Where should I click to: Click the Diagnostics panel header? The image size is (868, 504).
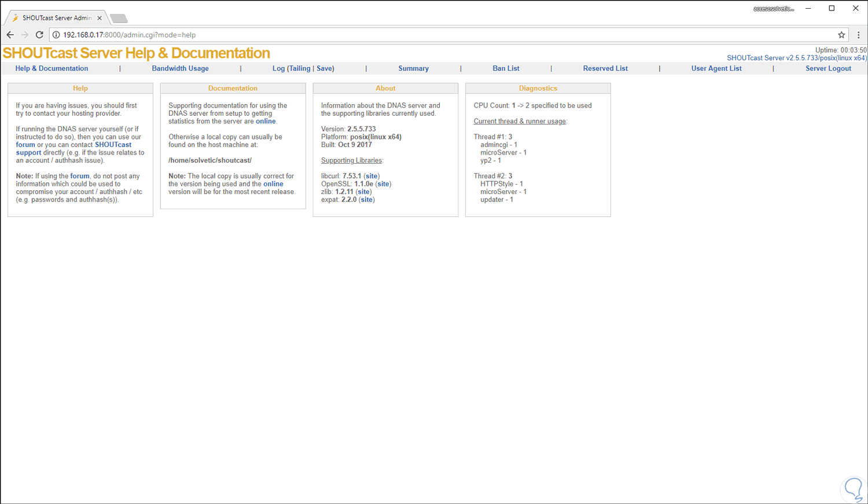click(x=538, y=89)
